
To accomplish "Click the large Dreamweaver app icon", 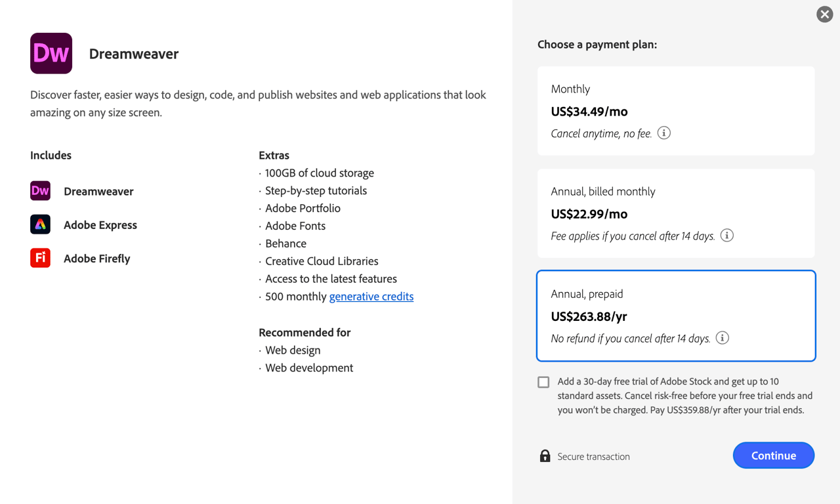I will [51, 53].
